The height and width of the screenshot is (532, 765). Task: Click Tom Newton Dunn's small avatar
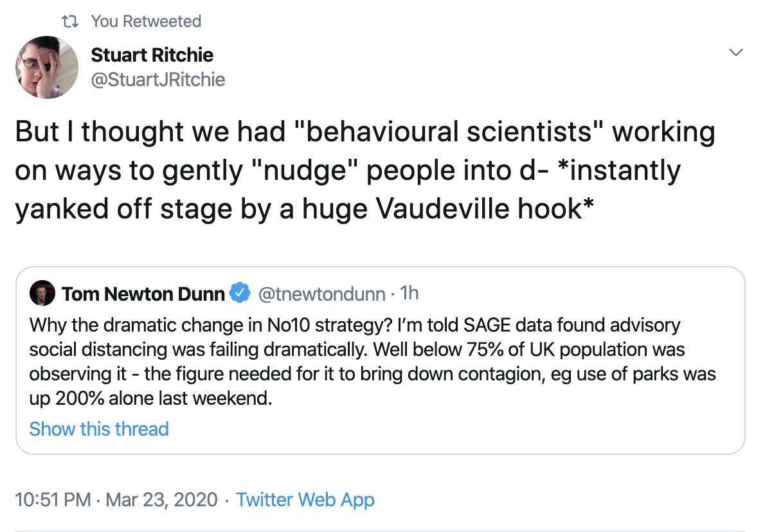coord(42,294)
